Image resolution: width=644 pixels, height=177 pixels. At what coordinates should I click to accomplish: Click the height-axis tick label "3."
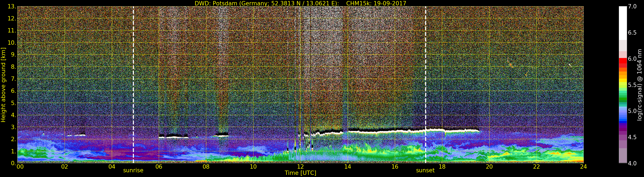click(x=13, y=127)
